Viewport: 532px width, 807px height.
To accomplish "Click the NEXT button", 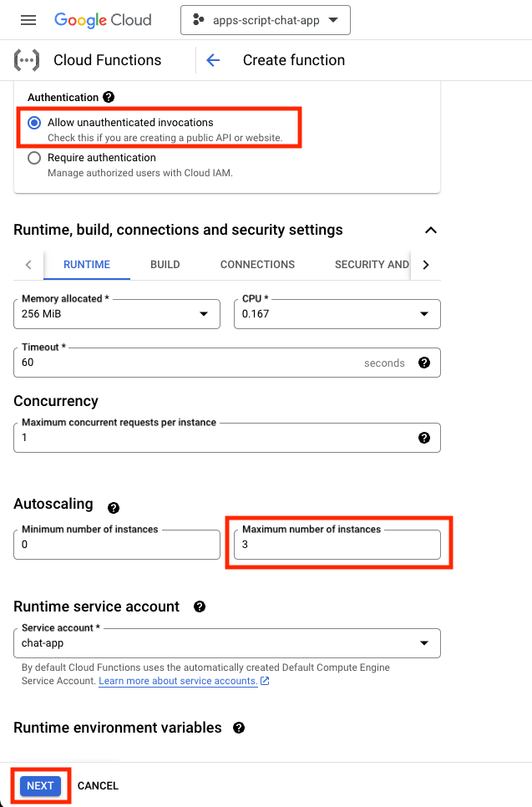I will [40, 785].
